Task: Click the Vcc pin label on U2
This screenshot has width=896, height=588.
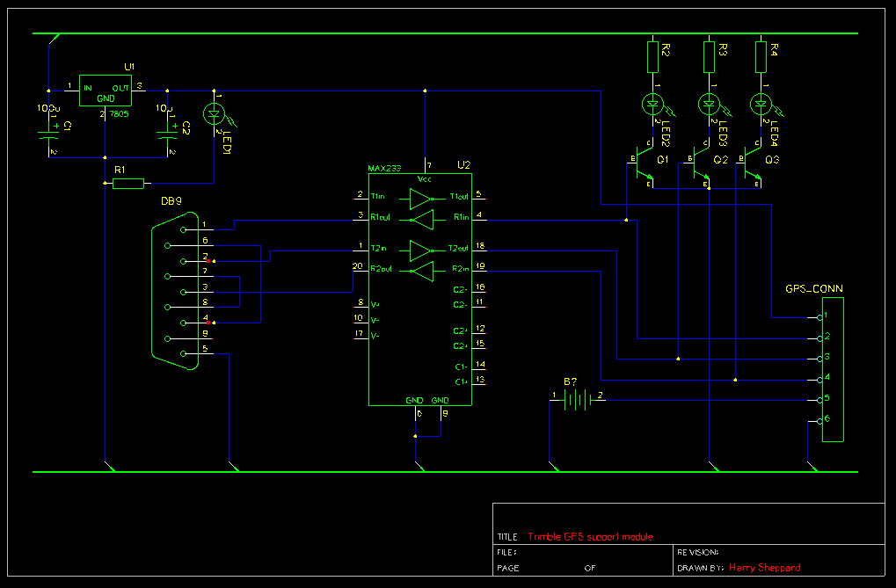Action: (x=425, y=179)
